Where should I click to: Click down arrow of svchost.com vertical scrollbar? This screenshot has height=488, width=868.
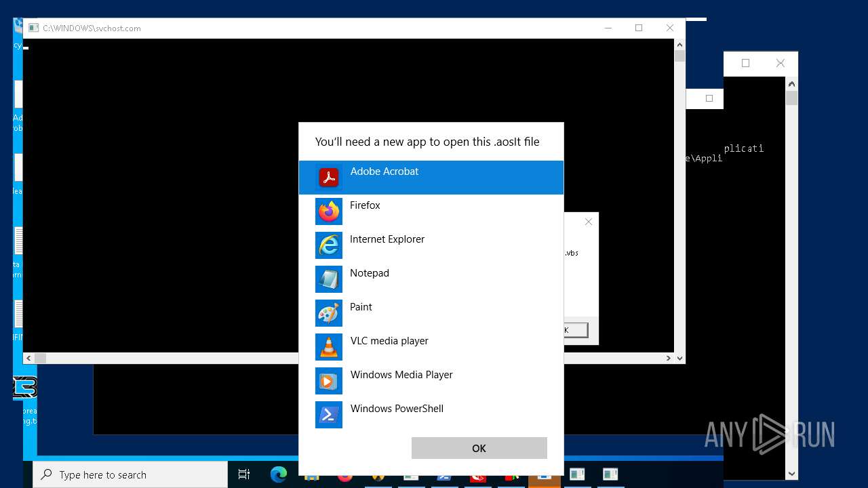click(x=679, y=358)
